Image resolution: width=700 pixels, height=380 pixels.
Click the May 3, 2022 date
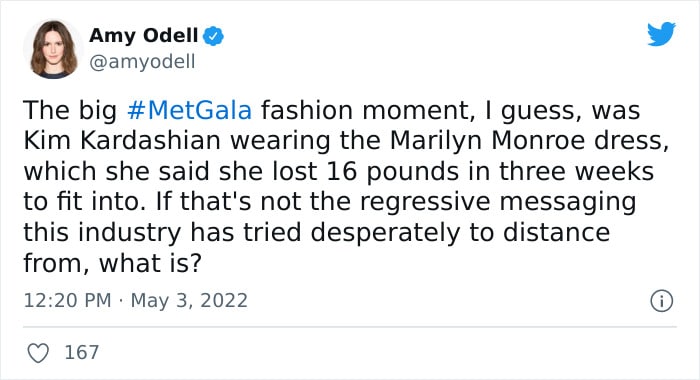[189, 301]
